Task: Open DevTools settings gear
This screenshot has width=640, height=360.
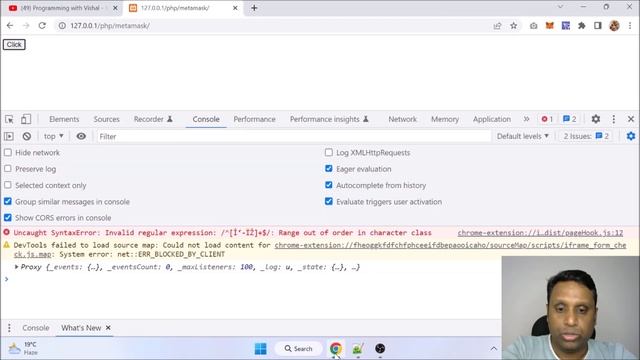Action: pyautogui.click(x=596, y=119)
